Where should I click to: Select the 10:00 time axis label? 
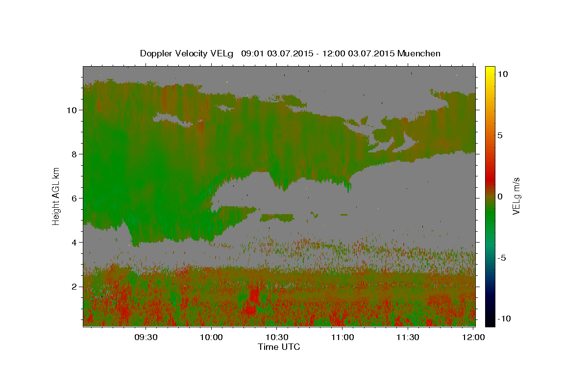click(x=211, y=337)
